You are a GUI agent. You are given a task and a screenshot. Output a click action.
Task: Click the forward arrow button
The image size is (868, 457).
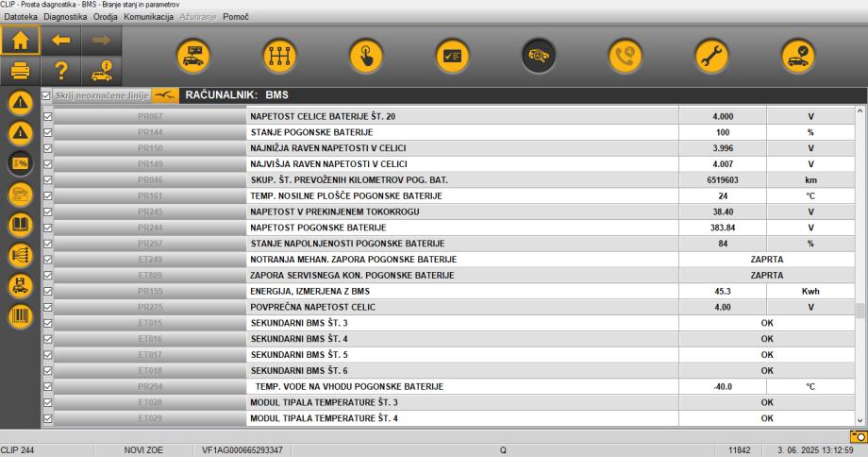pos(101,40)
